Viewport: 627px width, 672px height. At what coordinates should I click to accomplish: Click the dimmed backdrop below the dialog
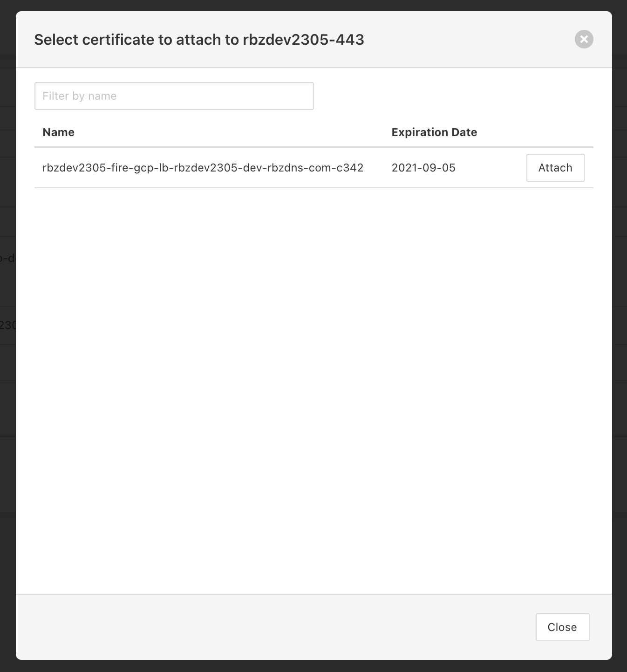(x=313, y=666)
